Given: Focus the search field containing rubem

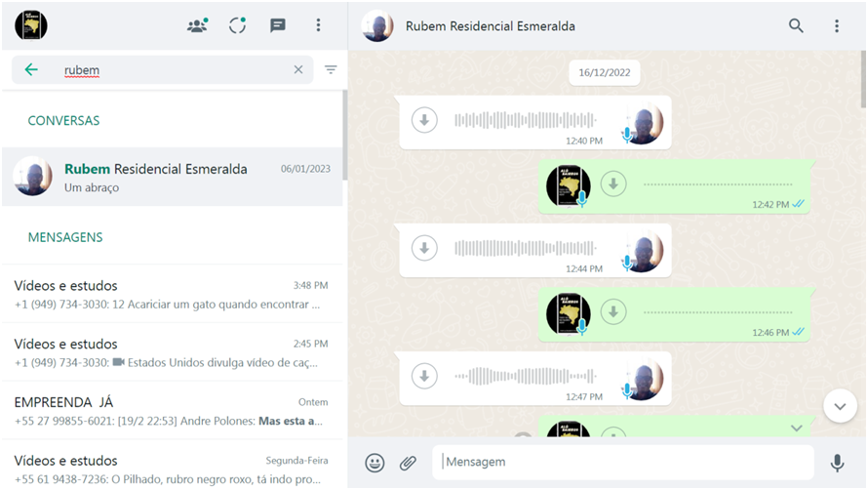Looking at the screenshot, I should click(x=162, y=70).
